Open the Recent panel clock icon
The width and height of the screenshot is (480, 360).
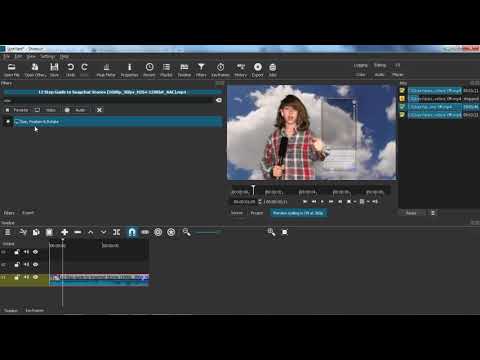pos(149,70)
